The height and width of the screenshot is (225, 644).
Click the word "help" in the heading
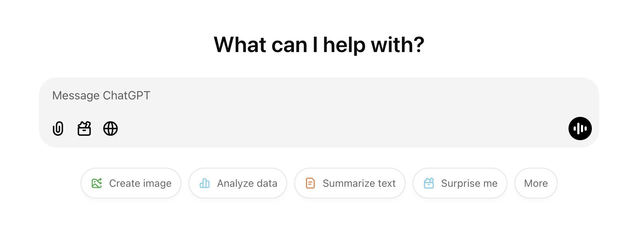point(344,45)
